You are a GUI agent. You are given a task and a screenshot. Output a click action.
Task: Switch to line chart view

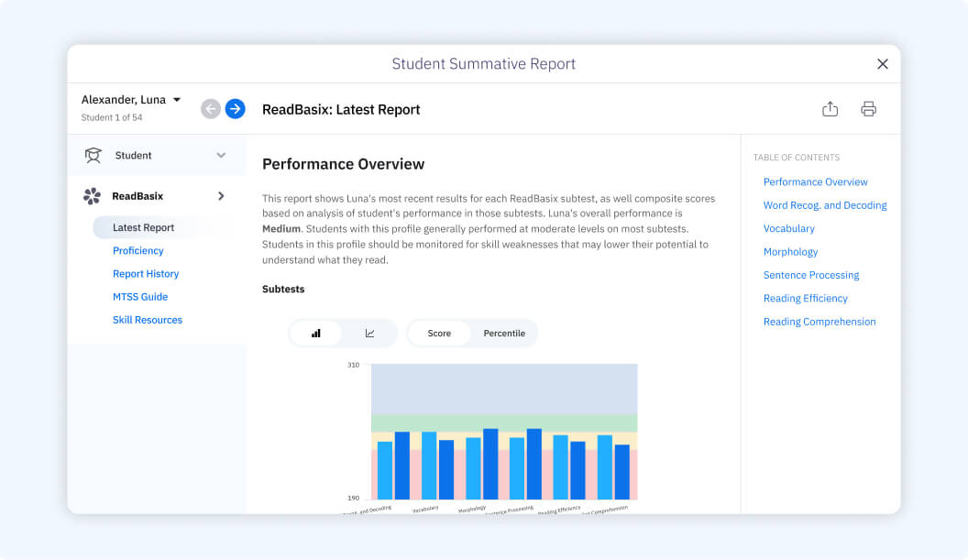coord(369,334)
